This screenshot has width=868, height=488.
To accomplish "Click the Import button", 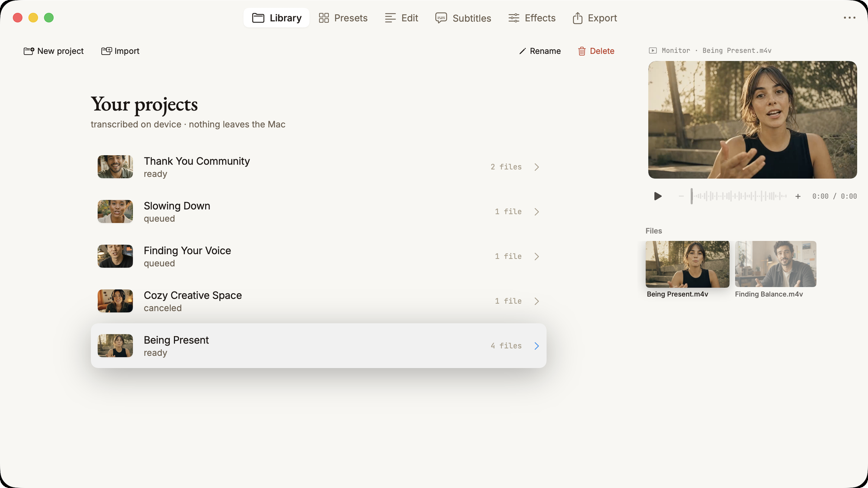I will click(x=120, y=51).
